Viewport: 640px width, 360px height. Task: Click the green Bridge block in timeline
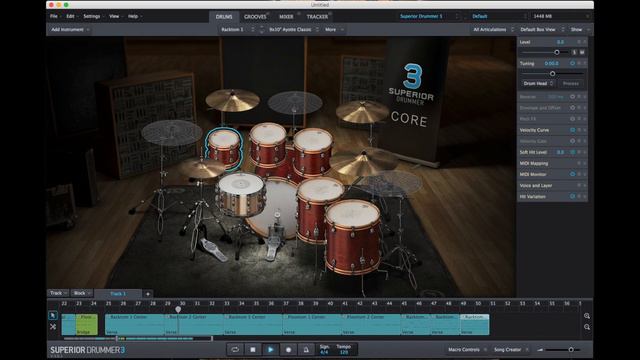(87, 324)
